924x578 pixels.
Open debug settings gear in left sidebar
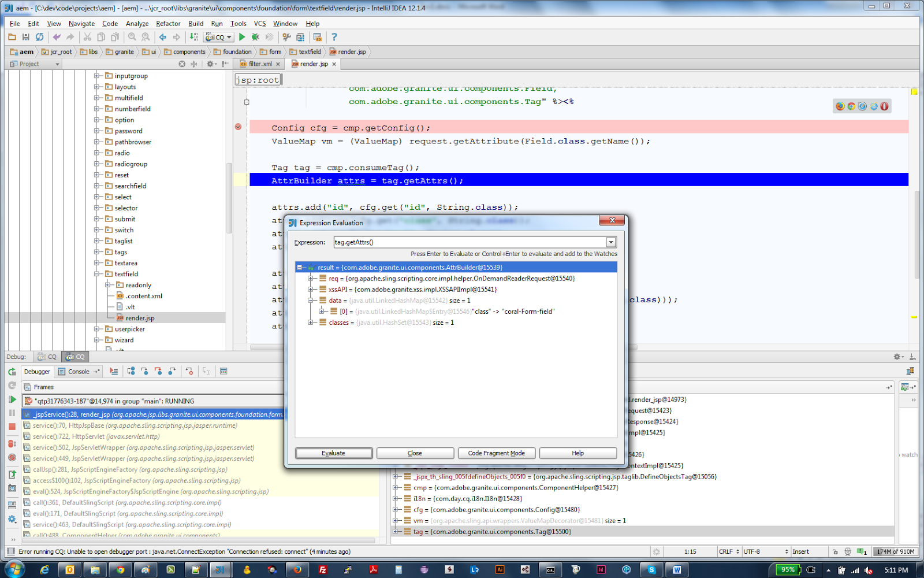click(x=12, y=519)
